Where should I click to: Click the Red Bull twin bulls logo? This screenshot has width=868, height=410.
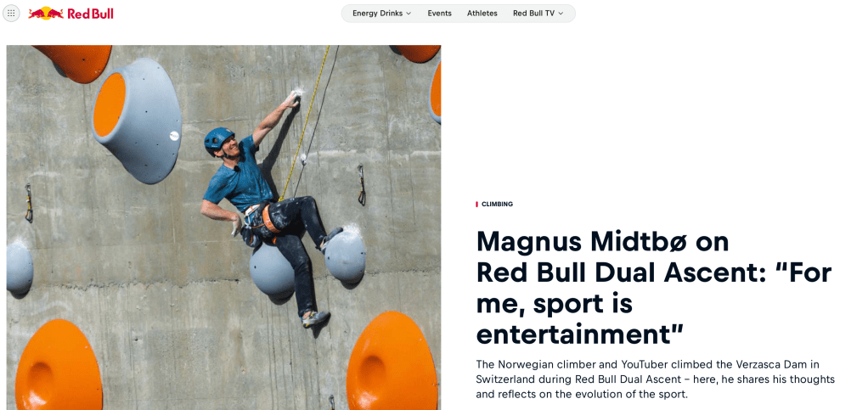click(46, 14)
